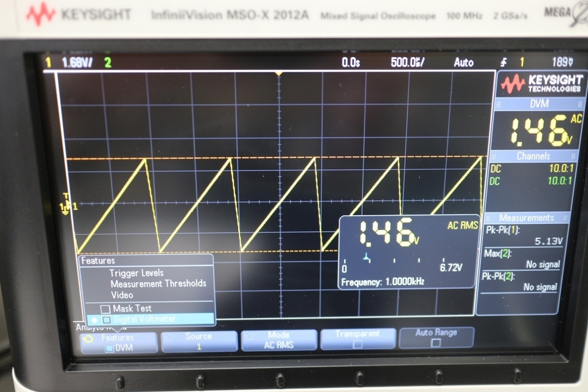Enable the Auto Range softkey checkbox
The height and width of the screenshot is (392, 588).
tap(436, 343)
